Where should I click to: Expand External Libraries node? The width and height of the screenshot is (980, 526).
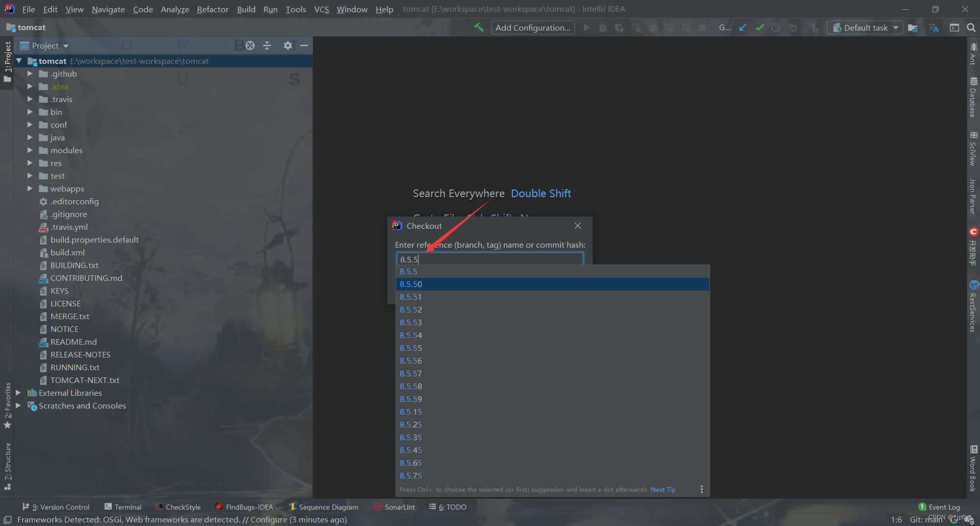tap(18, 393)
